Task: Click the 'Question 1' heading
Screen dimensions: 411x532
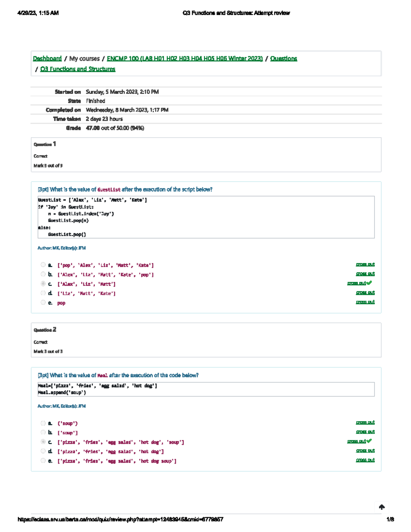Action: coord(45,144)
